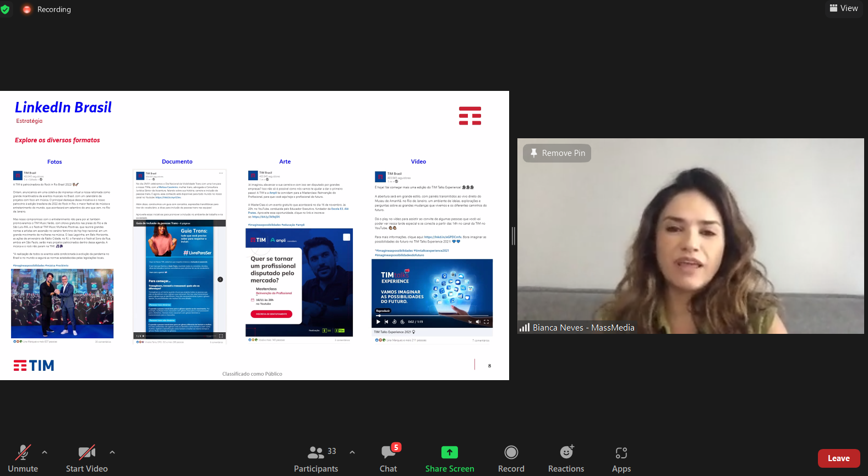The width and height of the screenshot is (868, 476).
Task: Leave the meeting
Action: point(838,458)
